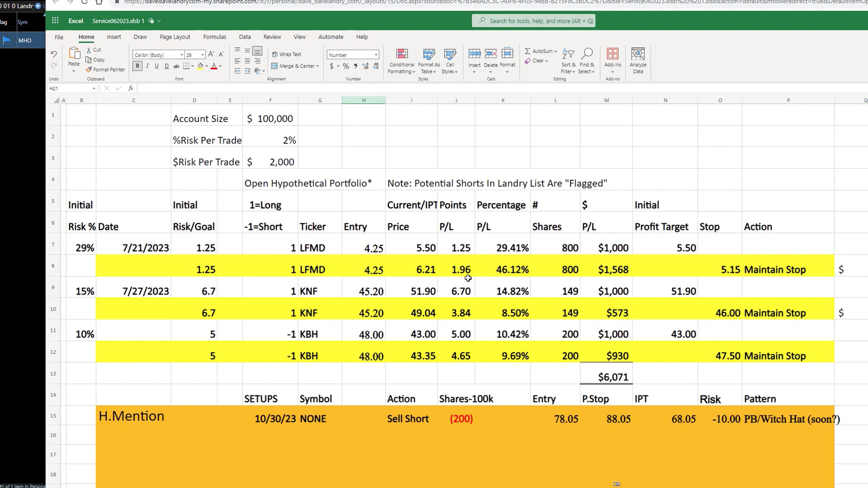Toggle Bold formatting
This screenshot has height=488, width=868.
pos(137,66)
